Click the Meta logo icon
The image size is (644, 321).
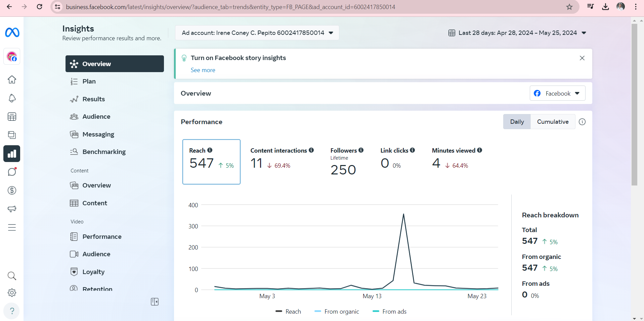pos(12,33)
